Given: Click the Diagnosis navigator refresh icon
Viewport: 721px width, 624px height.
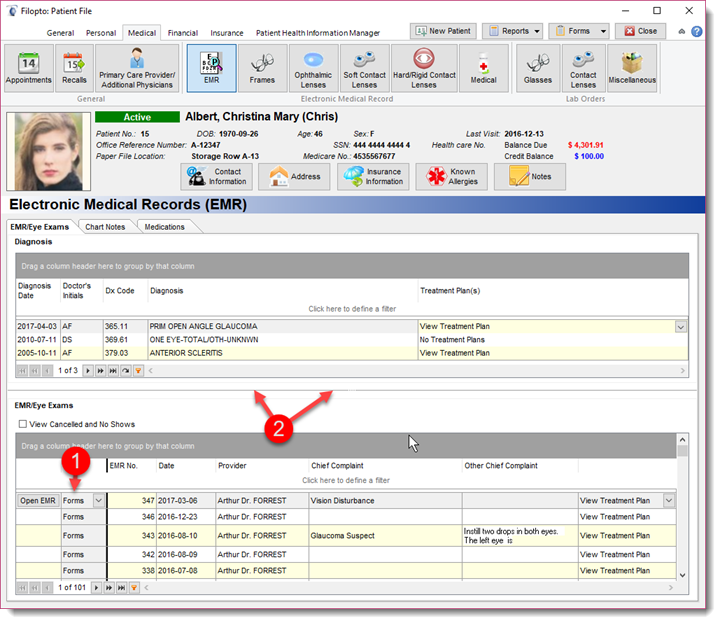Looking at the screenshot, I should 126,371.
